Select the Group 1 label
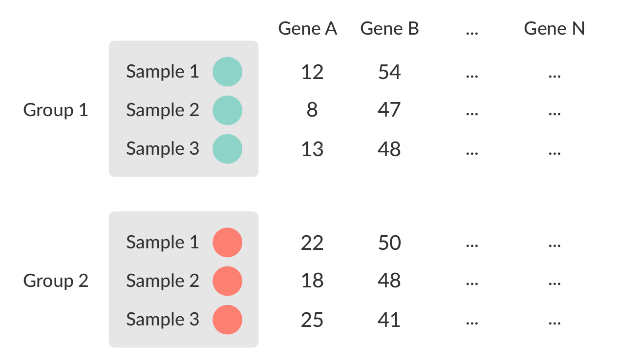The image size is (618, 364). 56,110
